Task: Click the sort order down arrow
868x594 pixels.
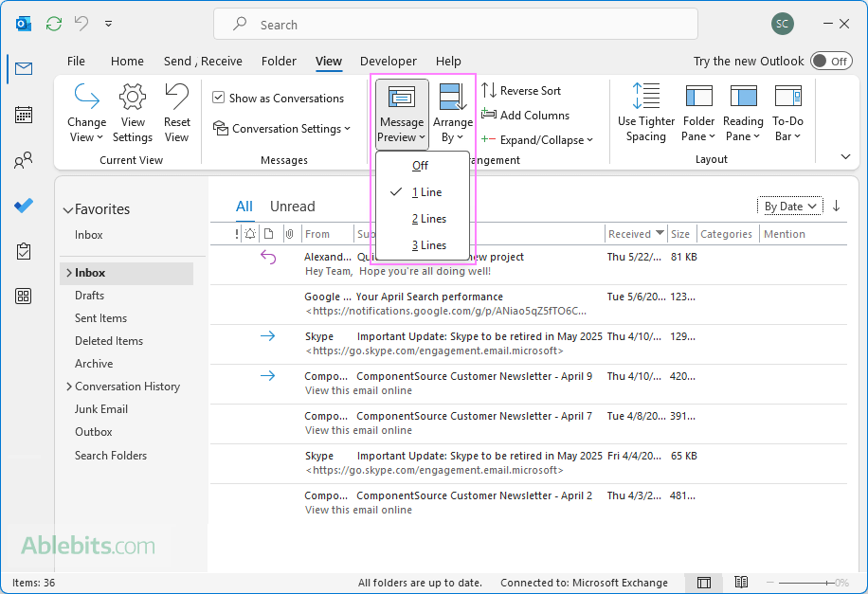Action: [x=836, y=206]
